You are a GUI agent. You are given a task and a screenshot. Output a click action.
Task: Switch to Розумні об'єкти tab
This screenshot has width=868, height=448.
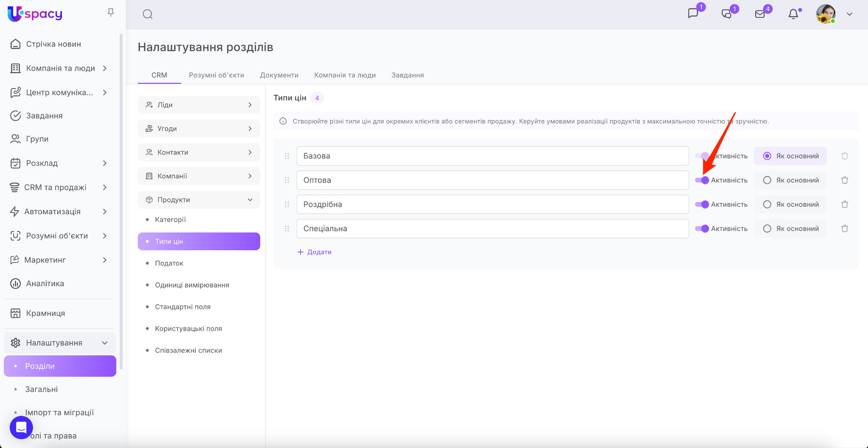click(216, 75)
